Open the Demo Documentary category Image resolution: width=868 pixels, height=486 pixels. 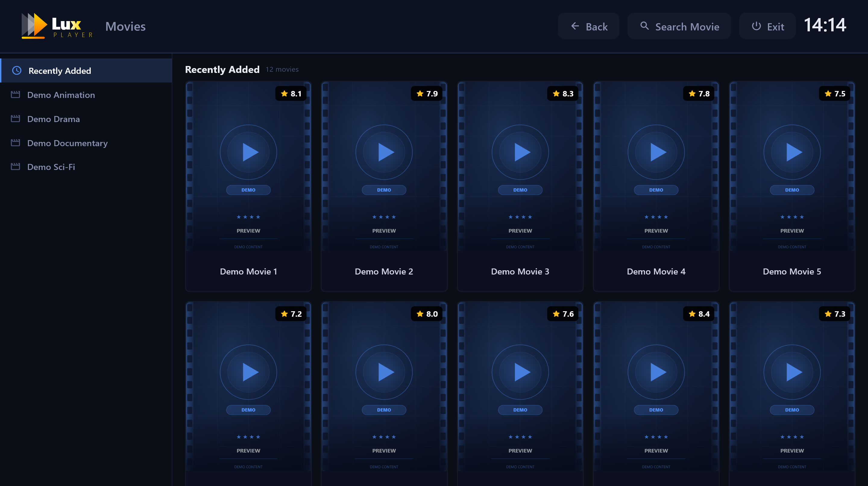click(86, 143)
